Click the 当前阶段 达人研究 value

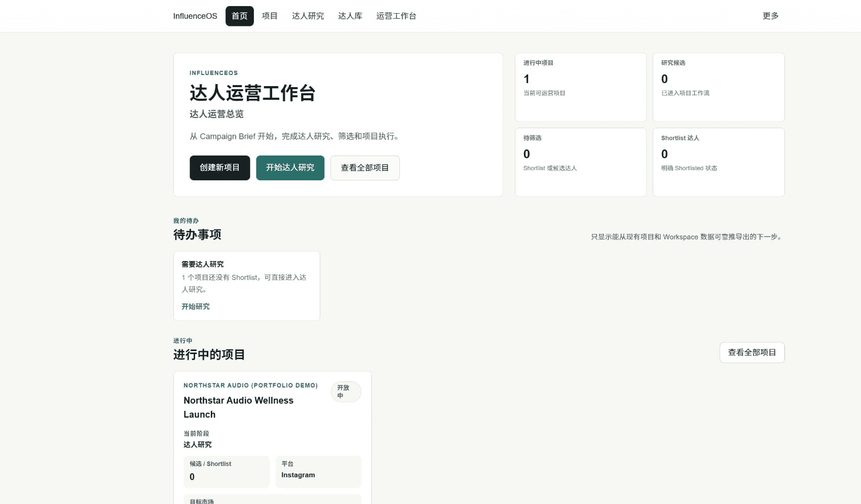(x=198, y=445)
